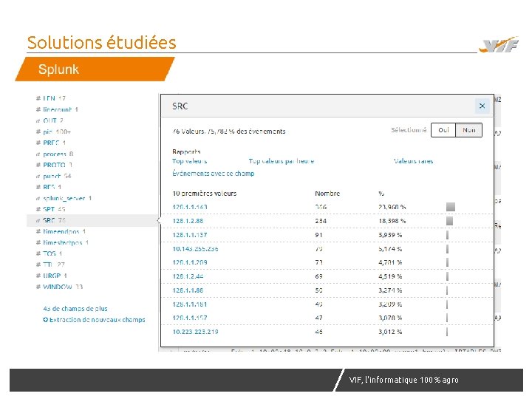Click the Nombre column header

[x=327, y=194]
